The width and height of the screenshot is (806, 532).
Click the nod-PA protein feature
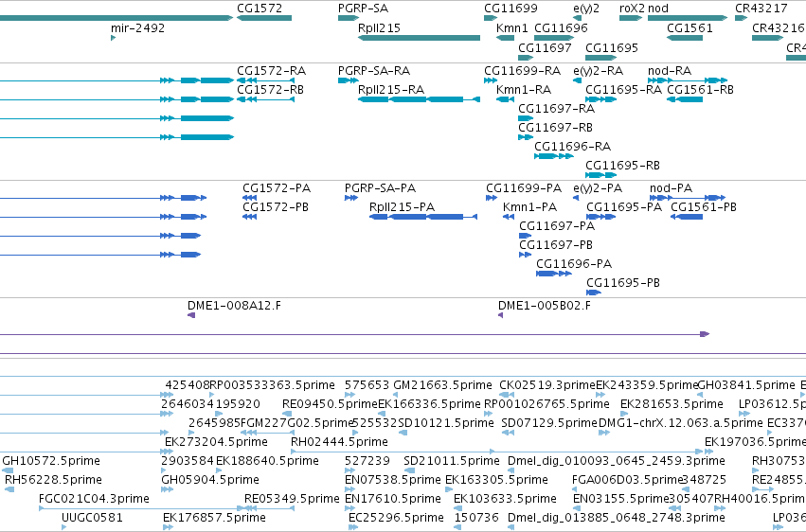688,198
